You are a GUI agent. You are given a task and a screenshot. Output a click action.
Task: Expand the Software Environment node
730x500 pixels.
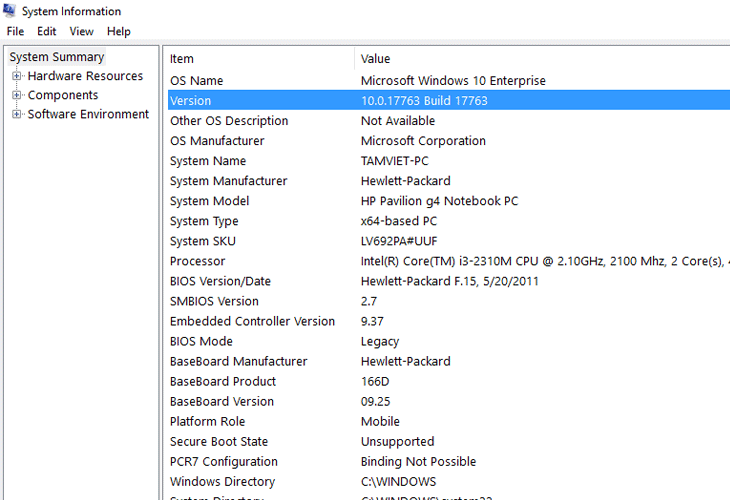pyautogui.click(x=16, y=114)
